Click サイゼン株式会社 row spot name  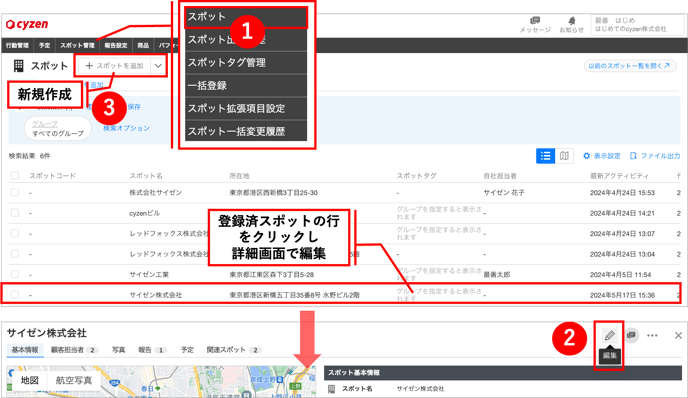155,295
